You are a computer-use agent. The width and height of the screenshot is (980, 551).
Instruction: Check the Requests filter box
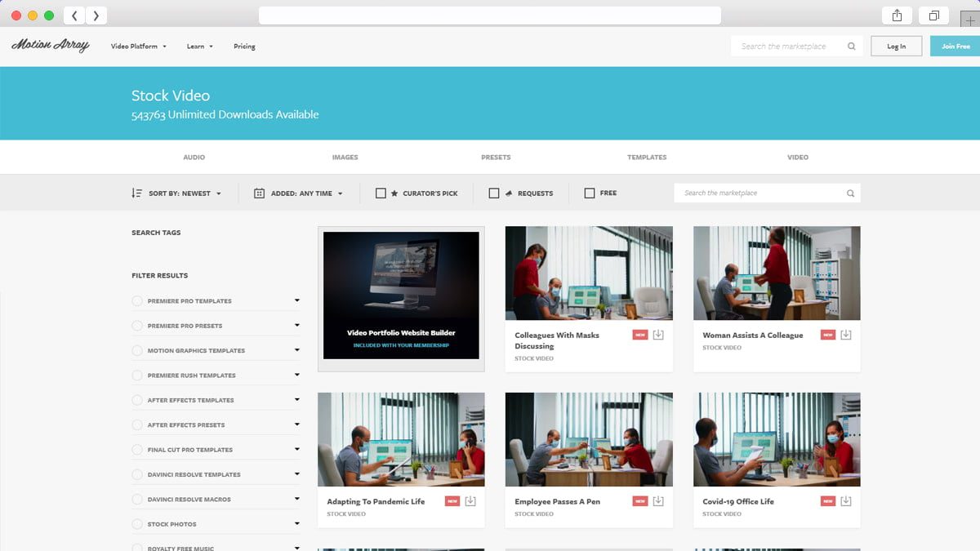pyautogui.click(x=494, y=193)
